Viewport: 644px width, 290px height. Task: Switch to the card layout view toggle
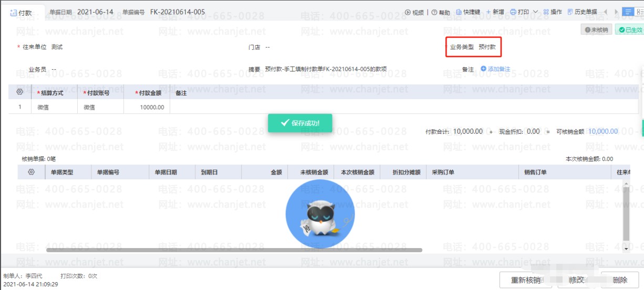(x=639, y=12)
